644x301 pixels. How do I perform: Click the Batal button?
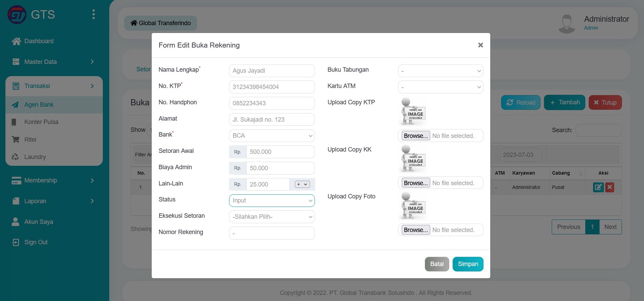pos(437,264)
